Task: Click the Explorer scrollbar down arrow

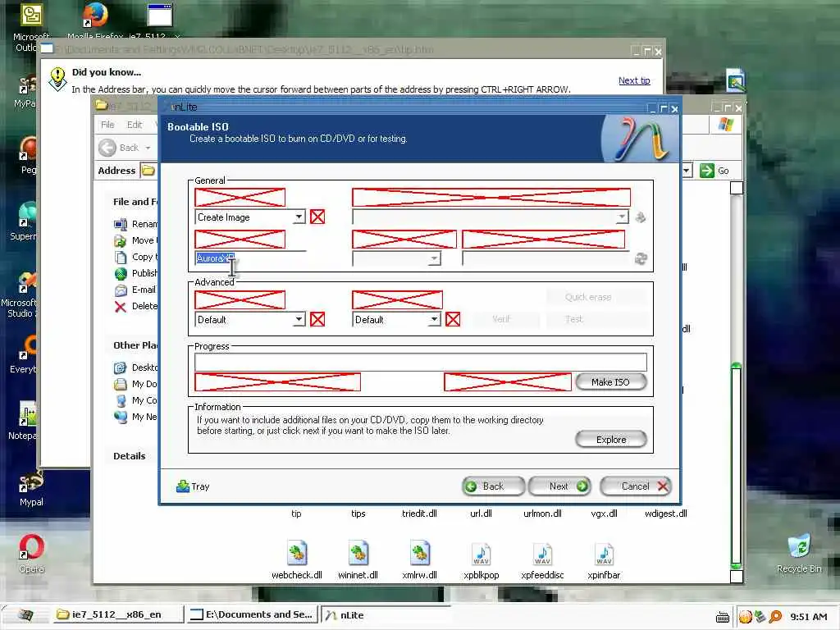Action: pyautogui.click(x=737, y=577)
